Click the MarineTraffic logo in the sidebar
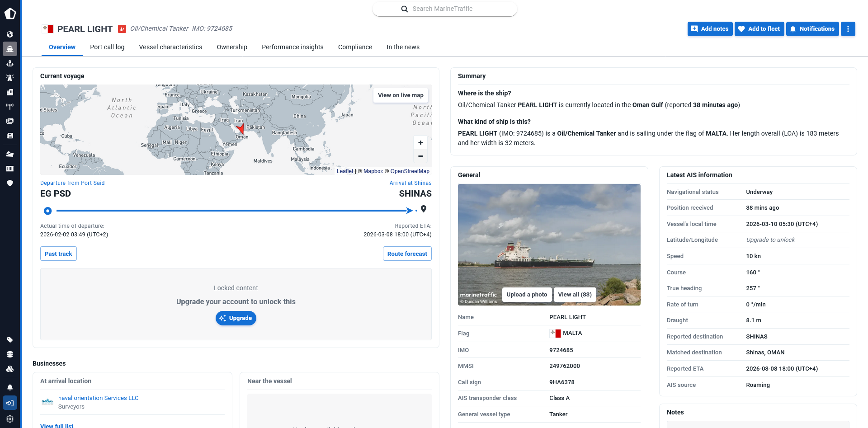Image resolution: width=868 pixels, height=428 pixels. point(10,14)
